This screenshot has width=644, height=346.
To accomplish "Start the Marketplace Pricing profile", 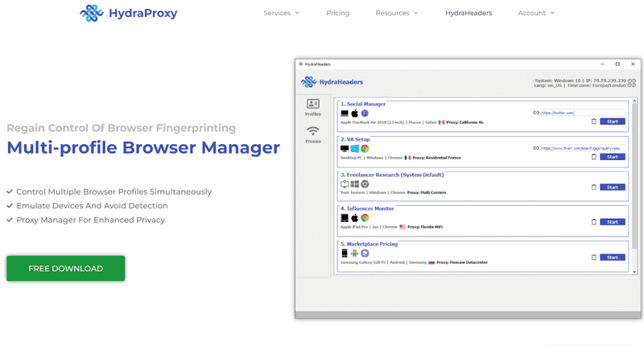I will 613,257.
